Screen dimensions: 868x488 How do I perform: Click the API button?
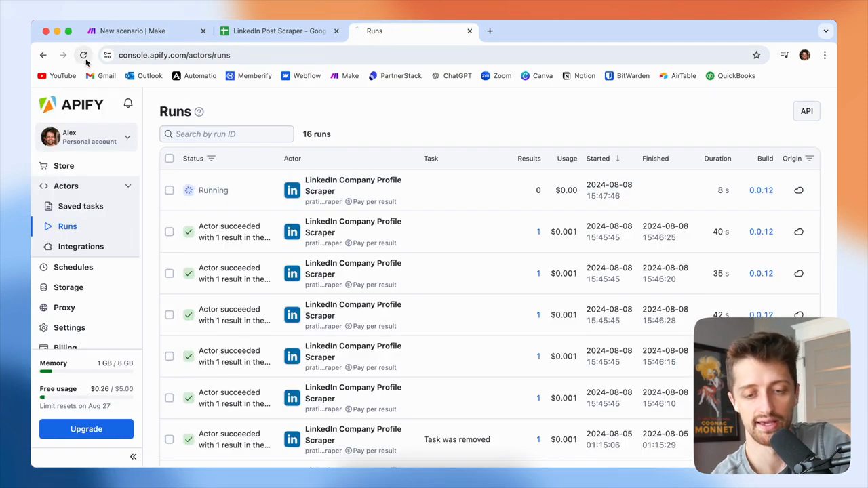click(806, 111)
